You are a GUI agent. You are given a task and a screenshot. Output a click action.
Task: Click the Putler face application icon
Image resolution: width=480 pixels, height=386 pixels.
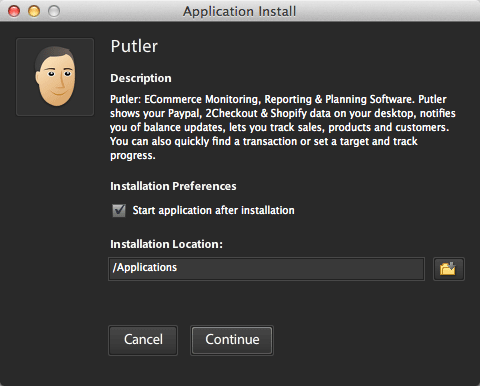(x=55, y=77)
